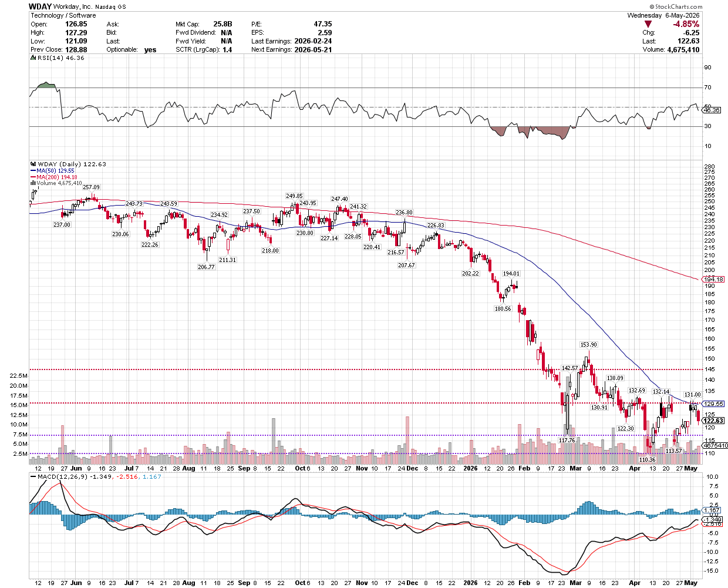Click the RSI value tag 46.36 on right axis
Image resolution: width=728 pixels, height=588 pixels.
(711, 110)
